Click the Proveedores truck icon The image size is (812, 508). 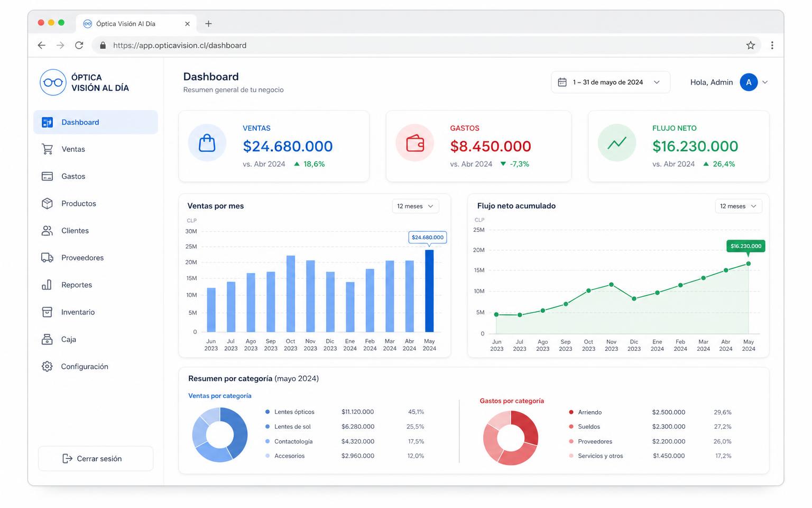pyautogui.click(x=47, y=258)
